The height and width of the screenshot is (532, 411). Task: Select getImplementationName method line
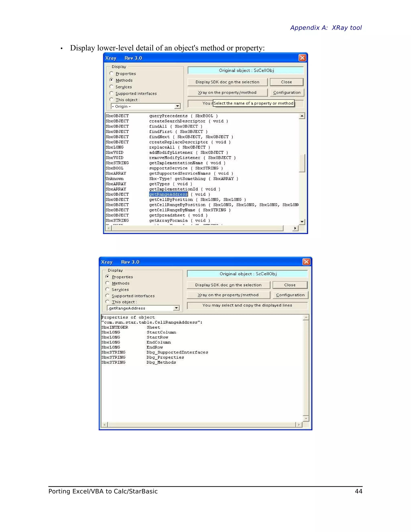pyautogui.click(x=166, y=163)
